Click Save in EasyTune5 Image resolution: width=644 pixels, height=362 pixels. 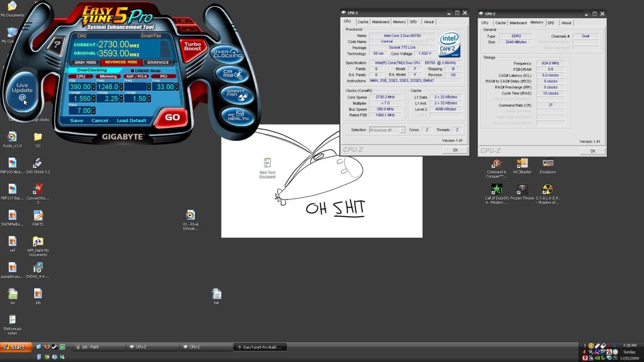coord(76,121)
